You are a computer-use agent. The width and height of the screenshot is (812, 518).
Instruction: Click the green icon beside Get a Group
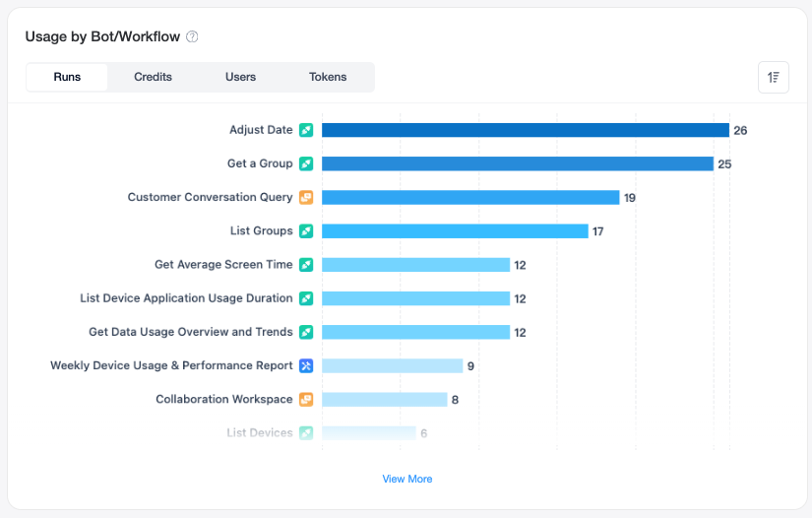[306, 163]
